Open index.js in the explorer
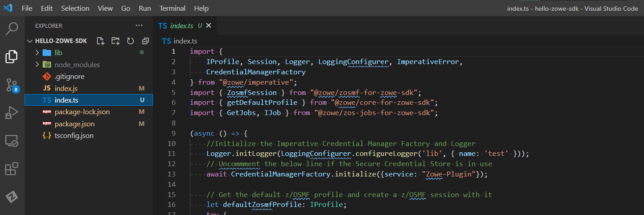The image size is (644, 215). [66, 88]
